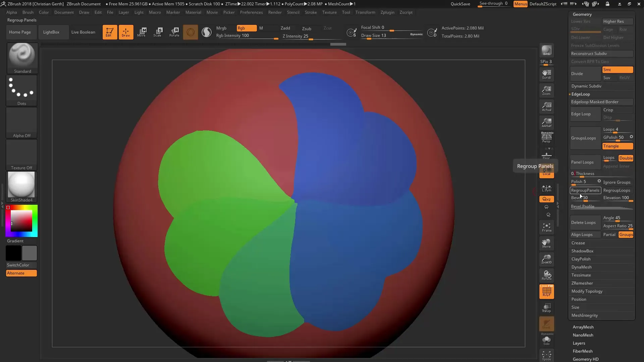Viewport: 644px width, 362px height.
Task: Open the Render menu
Action: [x=275, y=12]
